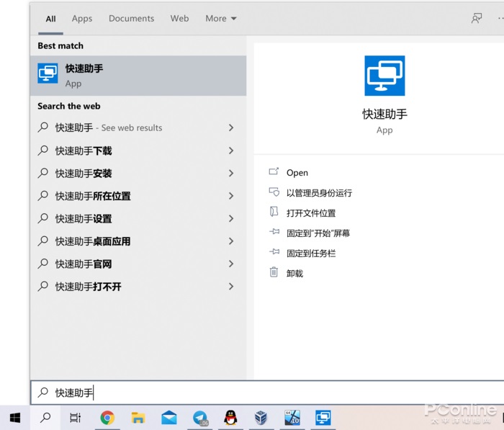This screenshot has height=430, width=504.
Task: Click the feedback person icon at top
Action: 477,18
